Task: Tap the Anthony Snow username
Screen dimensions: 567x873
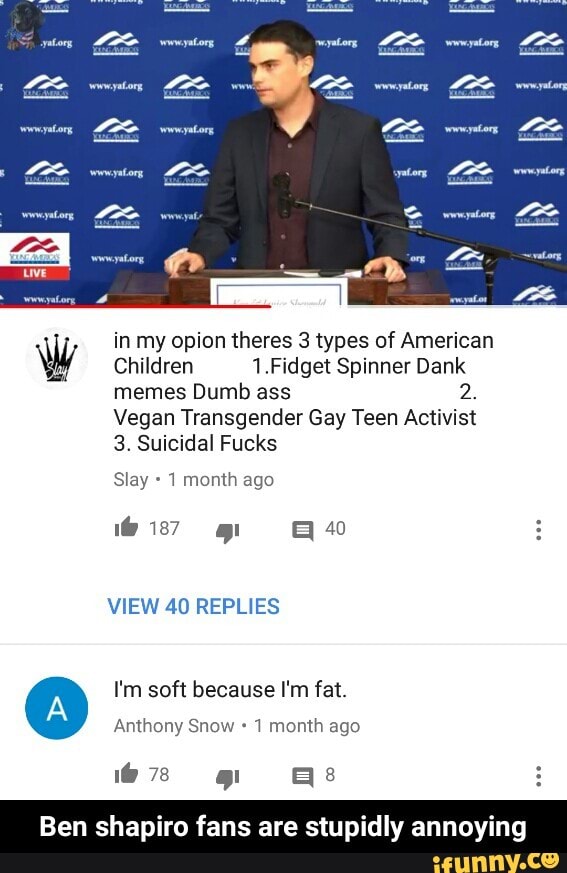Action: click(x=174, y=726)
